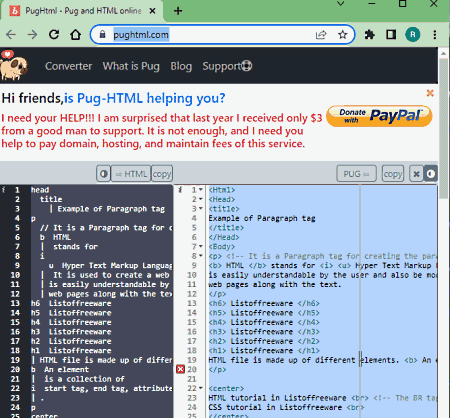Open the Converter menu item

pyautogui.click(x=68, y=66)
